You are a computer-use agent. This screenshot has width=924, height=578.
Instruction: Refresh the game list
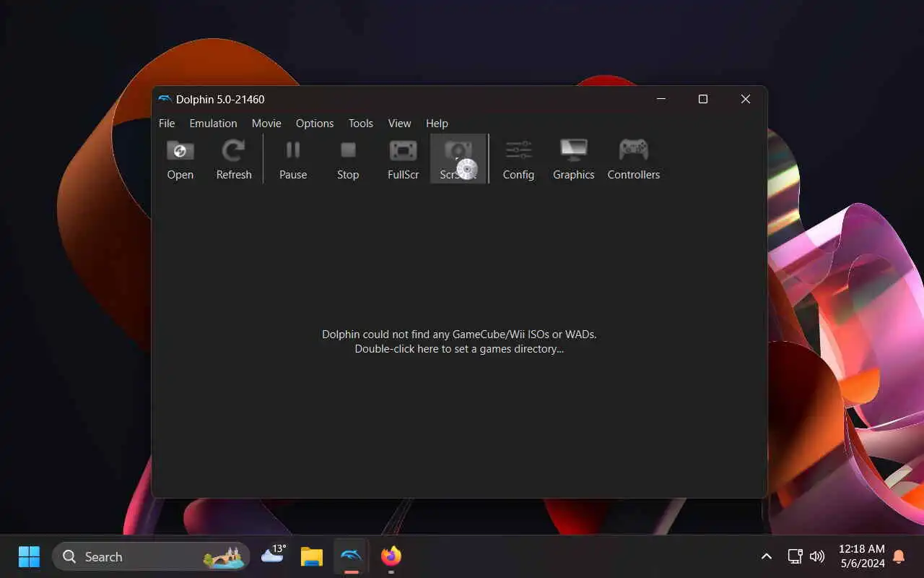coord(234,159)
